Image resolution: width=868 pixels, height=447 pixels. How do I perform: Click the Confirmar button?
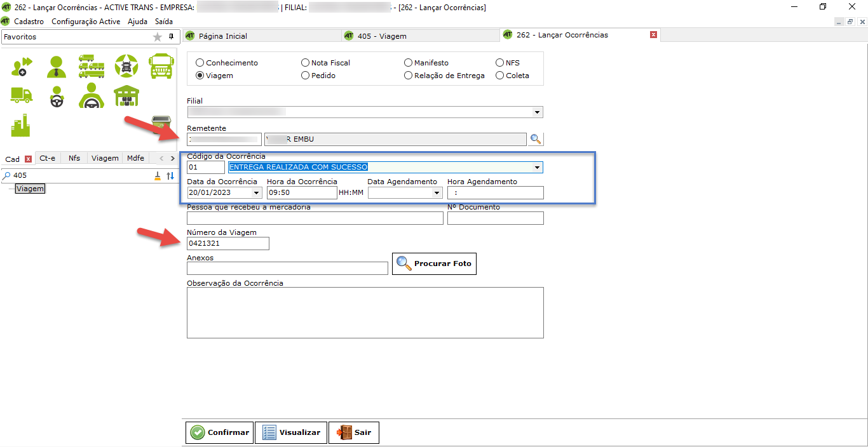pos(219,432)
